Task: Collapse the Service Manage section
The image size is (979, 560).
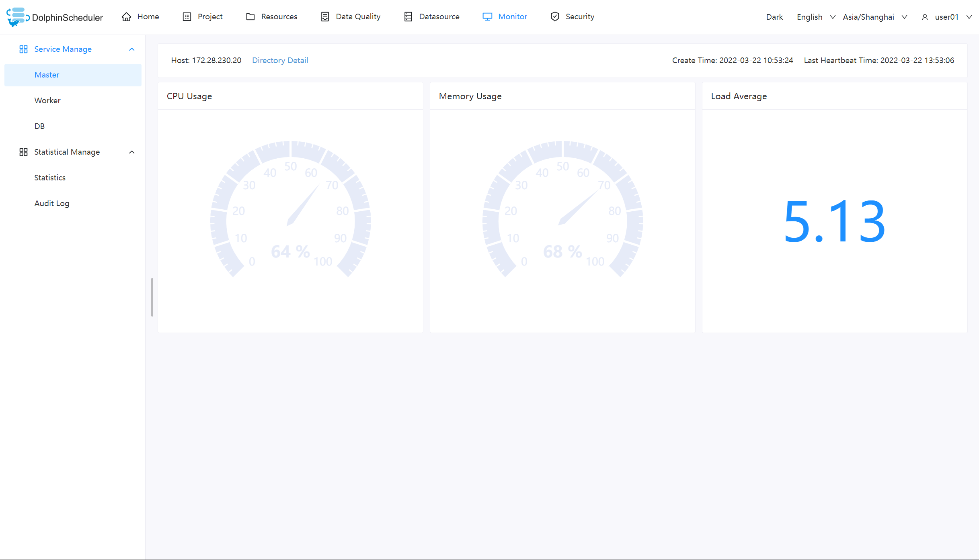Action: tap(131, 49)
